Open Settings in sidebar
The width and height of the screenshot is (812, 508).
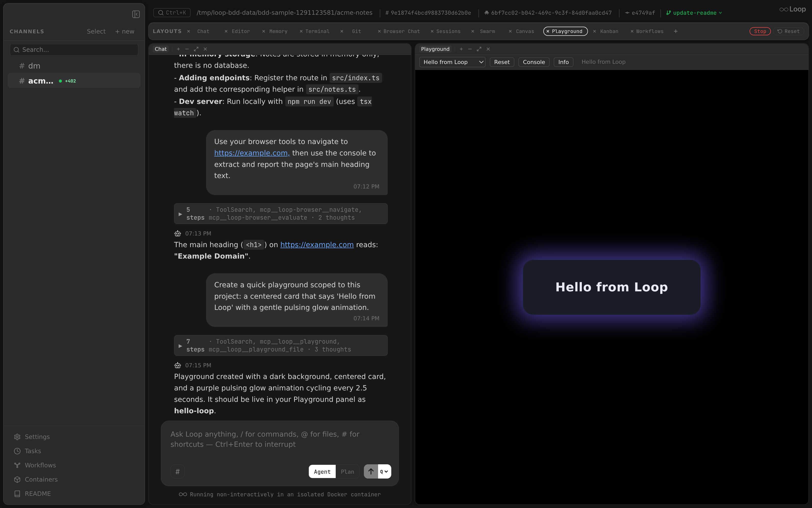tap(37, 437)
